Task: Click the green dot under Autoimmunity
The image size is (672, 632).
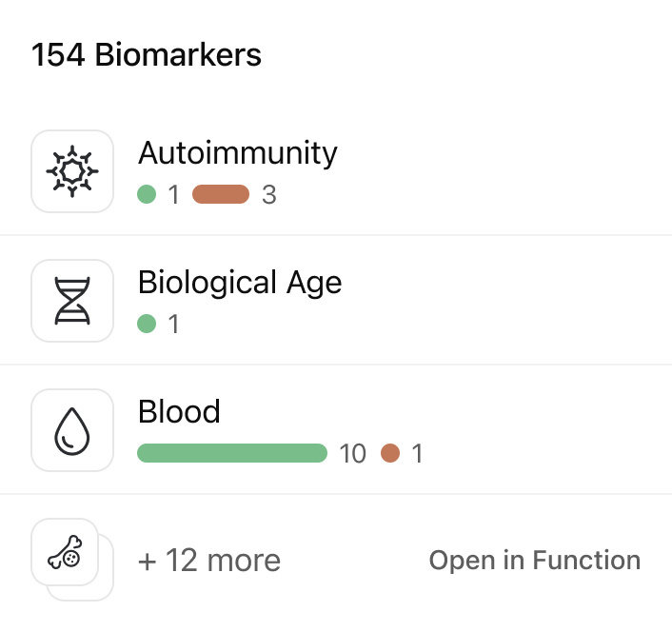Action: (x=147, y=195)
